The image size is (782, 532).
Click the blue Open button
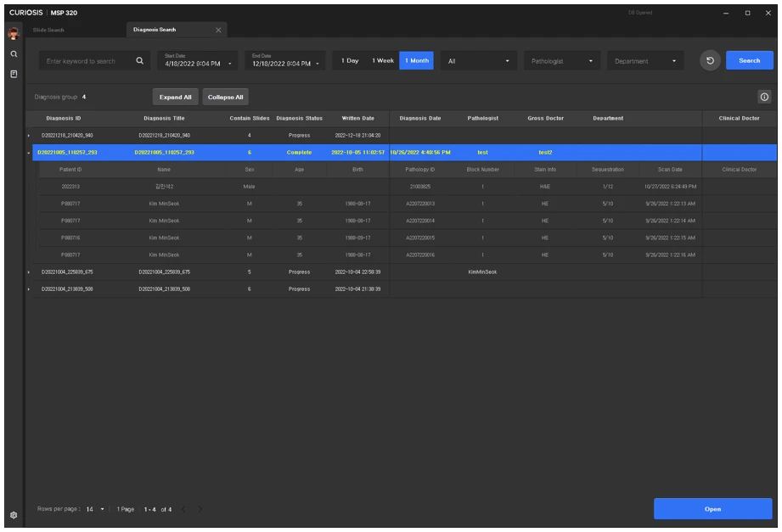(712, 509)
